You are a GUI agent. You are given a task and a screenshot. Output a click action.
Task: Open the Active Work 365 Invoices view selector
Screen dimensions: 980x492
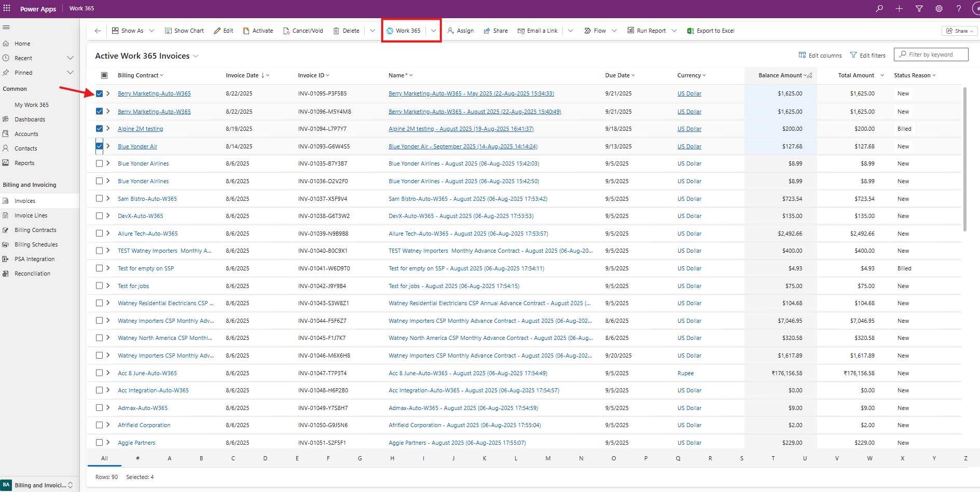pos(147,56)
